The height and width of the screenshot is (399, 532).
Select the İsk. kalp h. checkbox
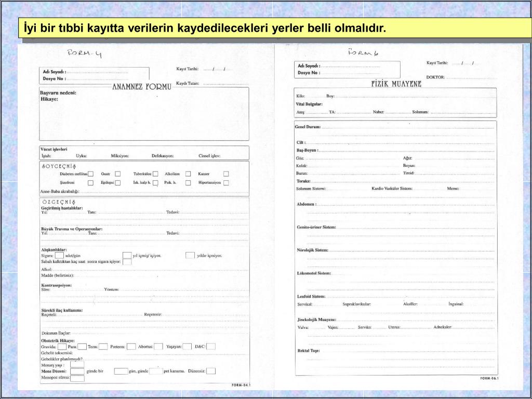(155, 183)
